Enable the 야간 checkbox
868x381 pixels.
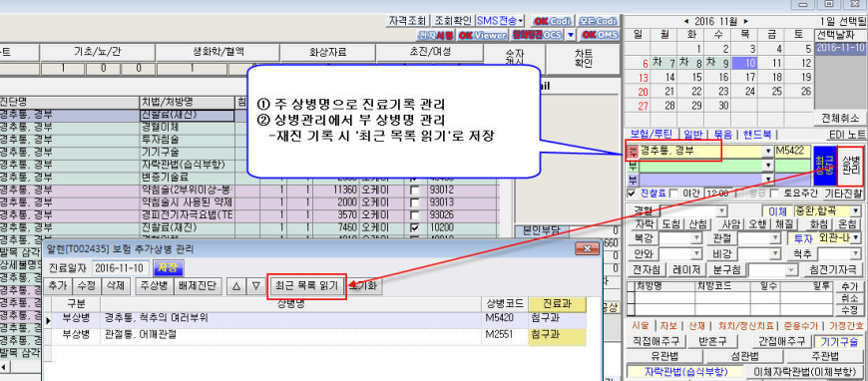673,193
